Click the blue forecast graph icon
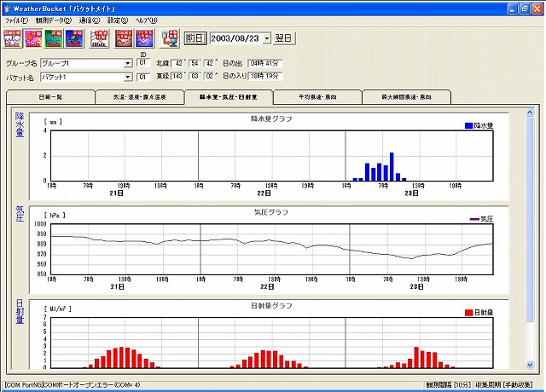 click(144, 38)
